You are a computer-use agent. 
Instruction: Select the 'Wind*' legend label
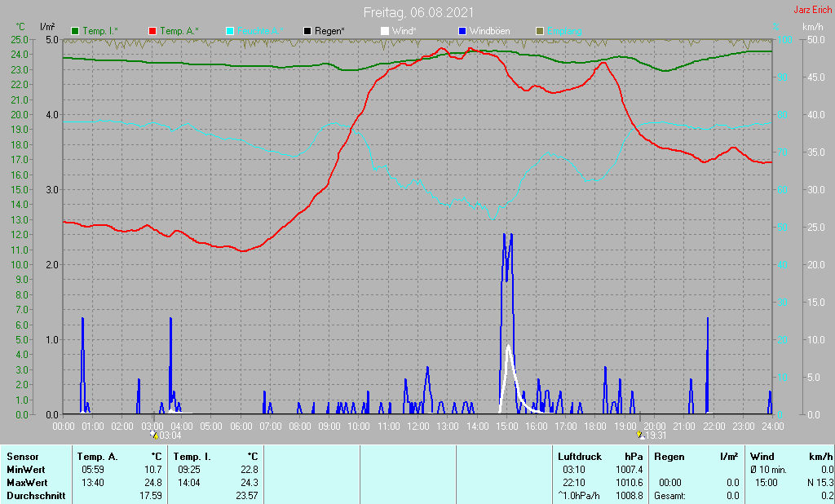click(x=404, y=32)
